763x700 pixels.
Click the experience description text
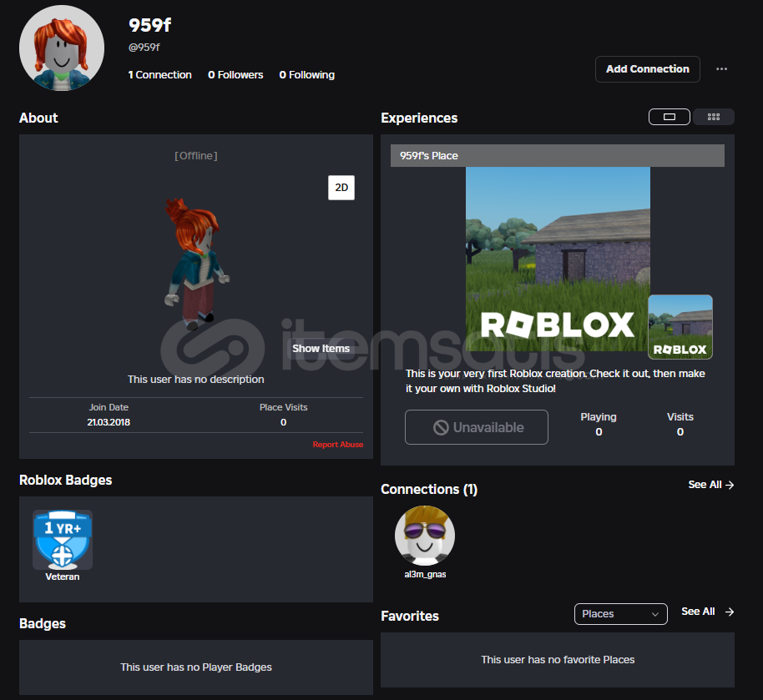[x=555, y=381]
